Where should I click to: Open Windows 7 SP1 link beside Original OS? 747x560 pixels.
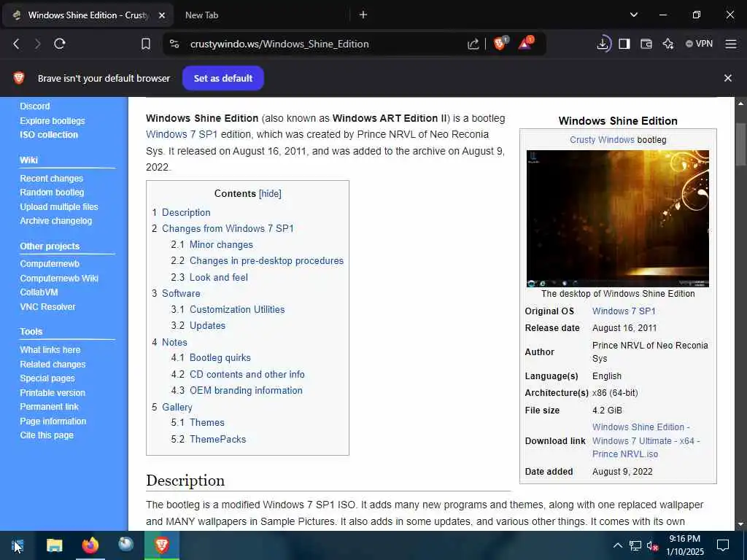pyautogui.click(x=624, y=311)
